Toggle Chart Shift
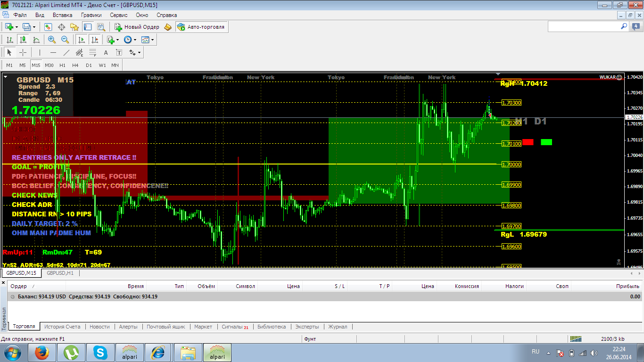644x362 pixels. (x=95, y=40)
